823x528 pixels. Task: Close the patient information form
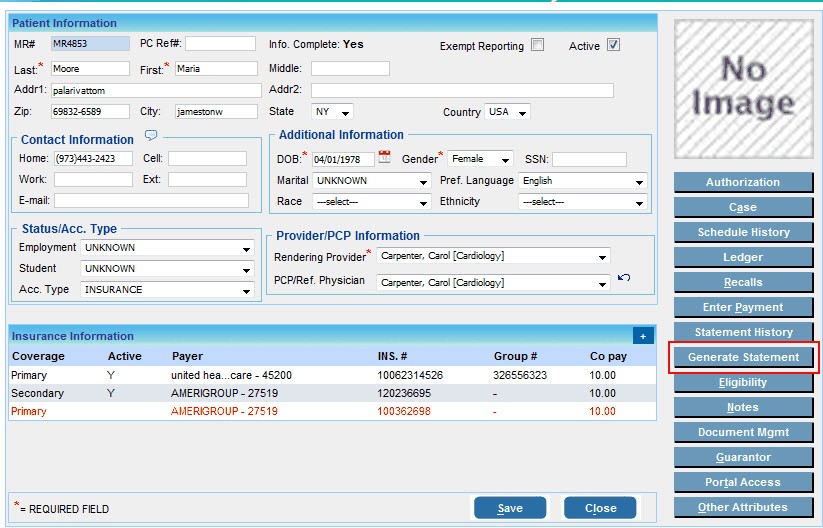600,508
